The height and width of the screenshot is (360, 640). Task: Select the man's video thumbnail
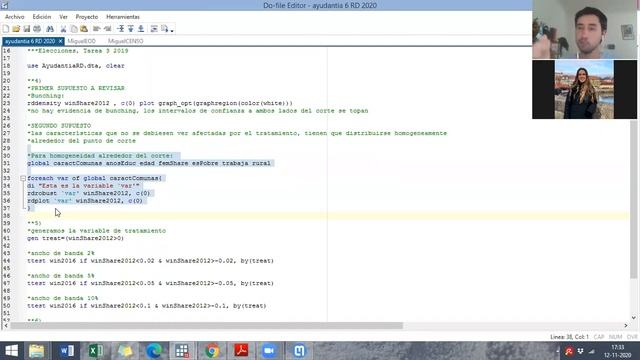tap(584, 29)
